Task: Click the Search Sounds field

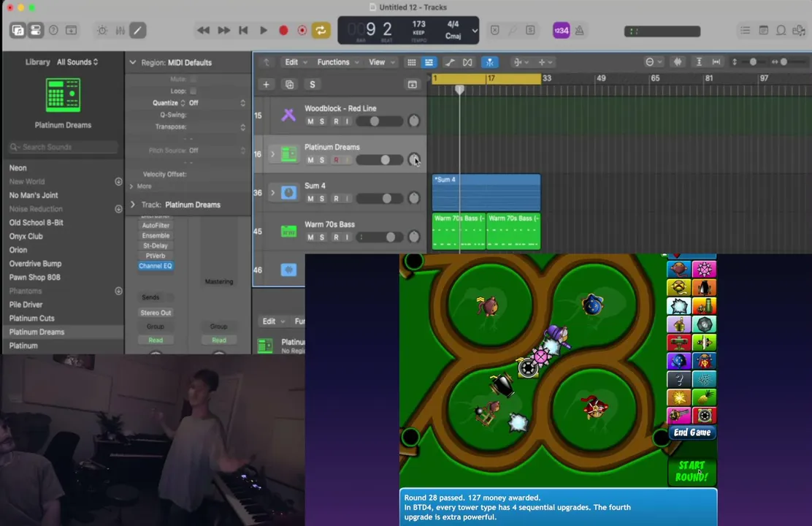Action: (x=63, y=147)
